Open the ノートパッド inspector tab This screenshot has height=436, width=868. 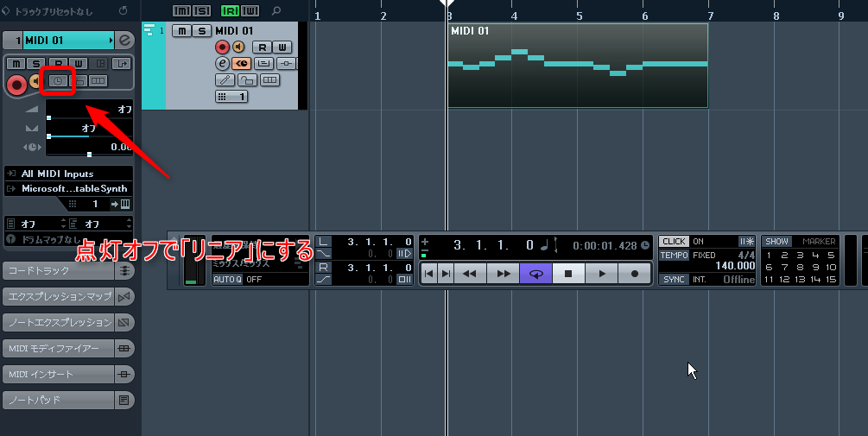coord(59,400)
